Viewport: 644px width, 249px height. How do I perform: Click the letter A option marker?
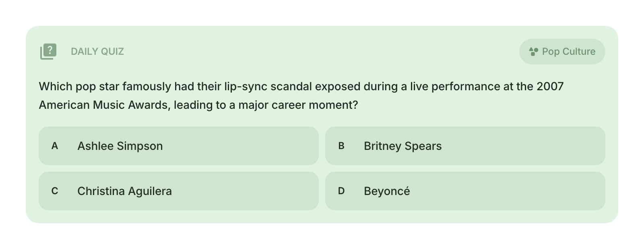pyautogui.click(x=55, y=146)
